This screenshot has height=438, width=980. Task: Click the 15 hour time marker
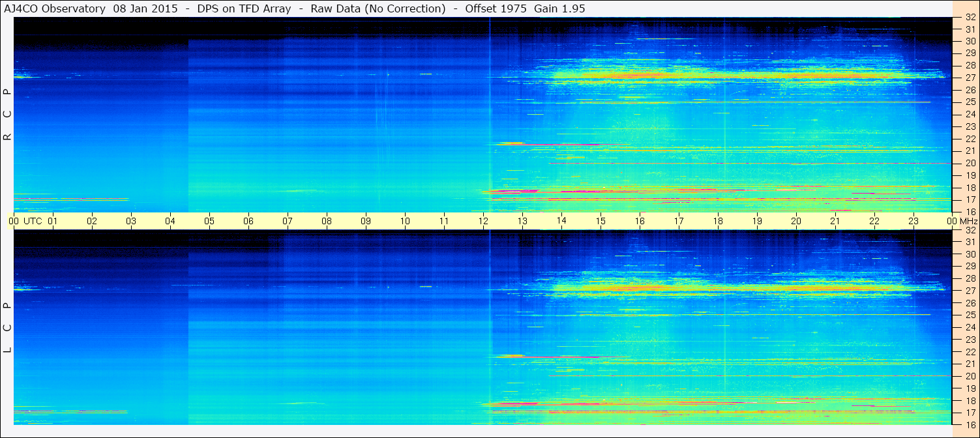pyautogui.click(x=601, y=221)
